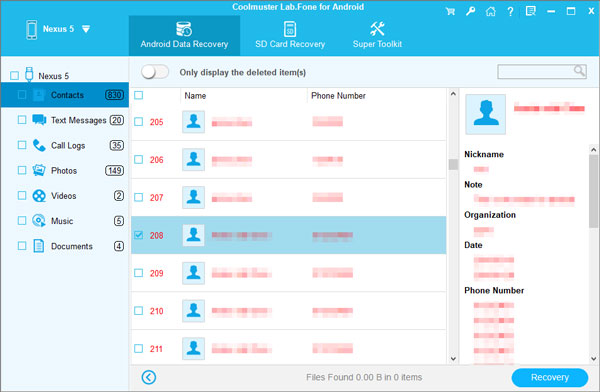
Task: Open the Documents label
Action: [72, 246]
